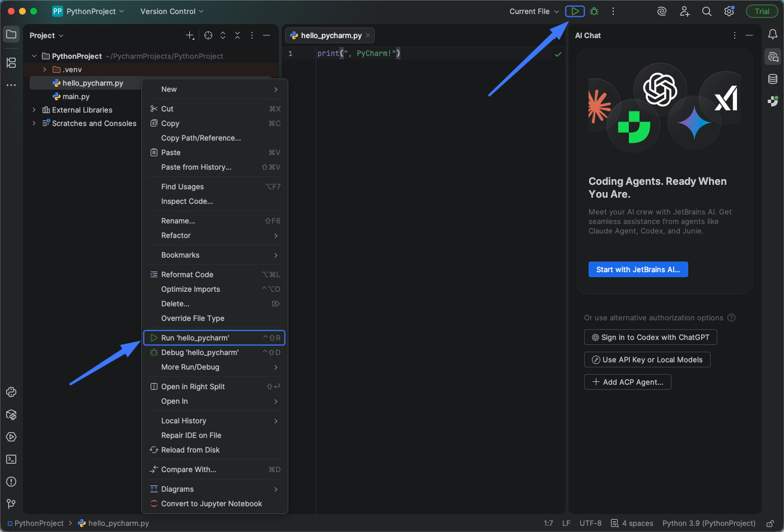Open the Database tool window icon

tap(773, 79)
